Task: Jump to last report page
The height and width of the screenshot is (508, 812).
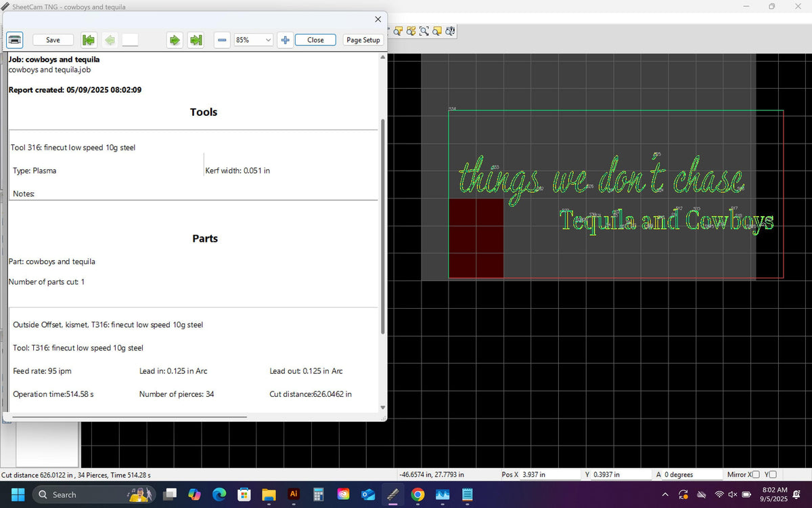Action: 196,40
